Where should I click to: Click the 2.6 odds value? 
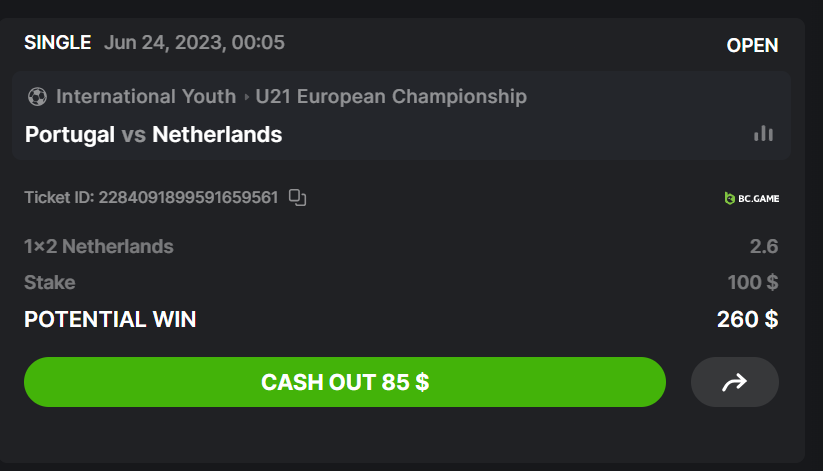click(x=764, y=246)
